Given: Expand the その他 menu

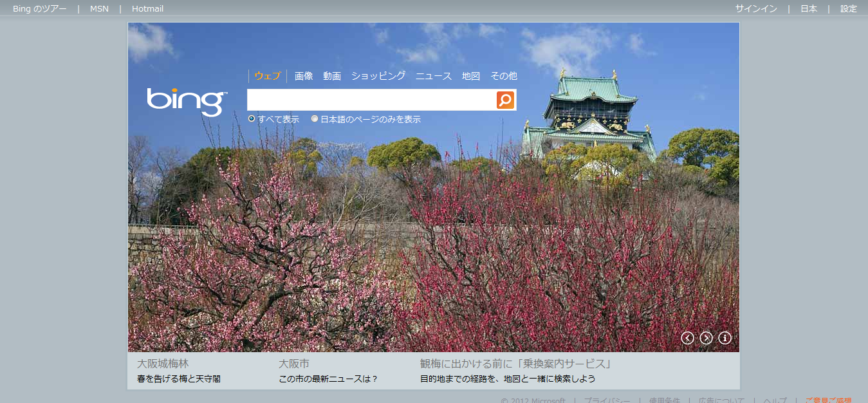Looking at the screenshot, I should pos(503,76).
